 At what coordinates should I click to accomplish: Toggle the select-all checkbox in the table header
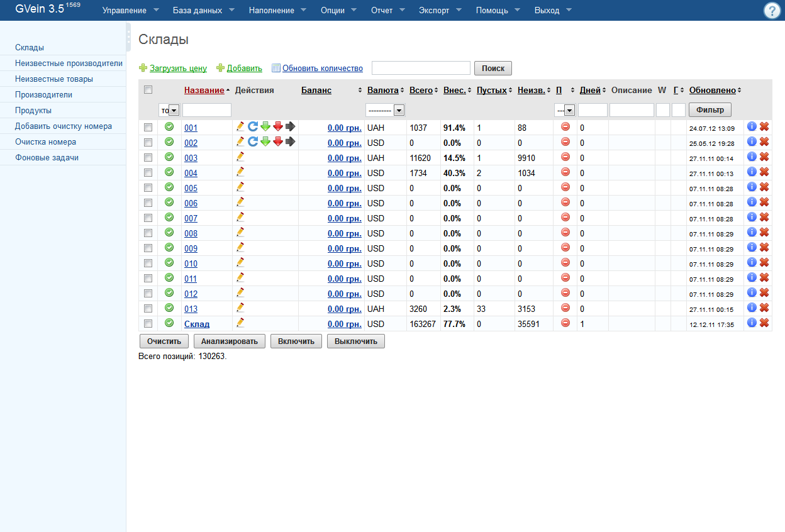point(148,90)
